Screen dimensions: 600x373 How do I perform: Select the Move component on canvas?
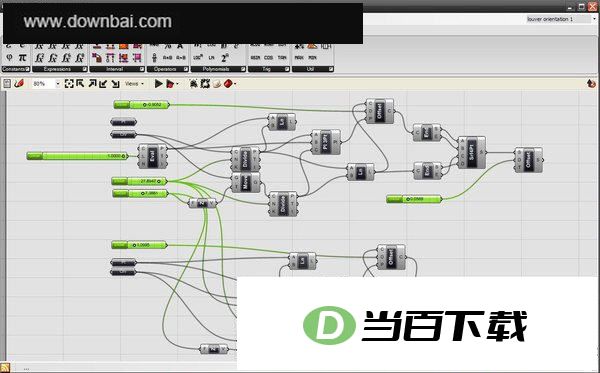click(246, 182)
